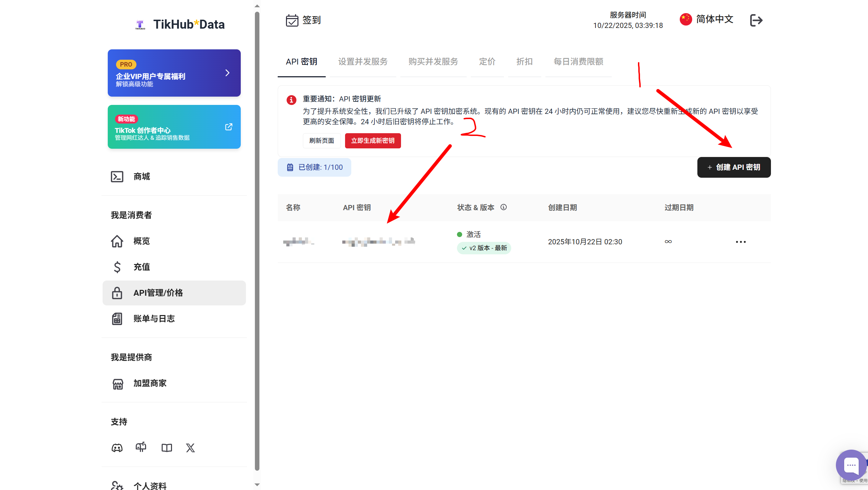Click the X (Twitter) support icon
The width and height of the screenshot is (868, 490).
pos(190,448)
